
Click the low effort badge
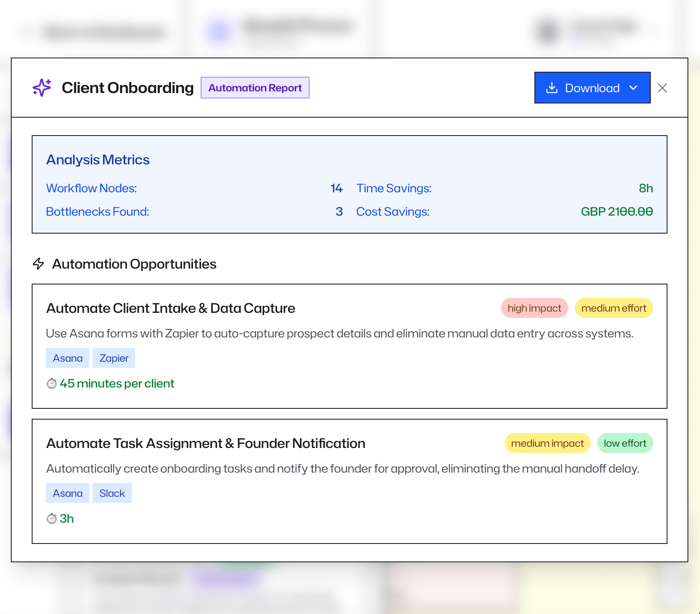(625, 443)
